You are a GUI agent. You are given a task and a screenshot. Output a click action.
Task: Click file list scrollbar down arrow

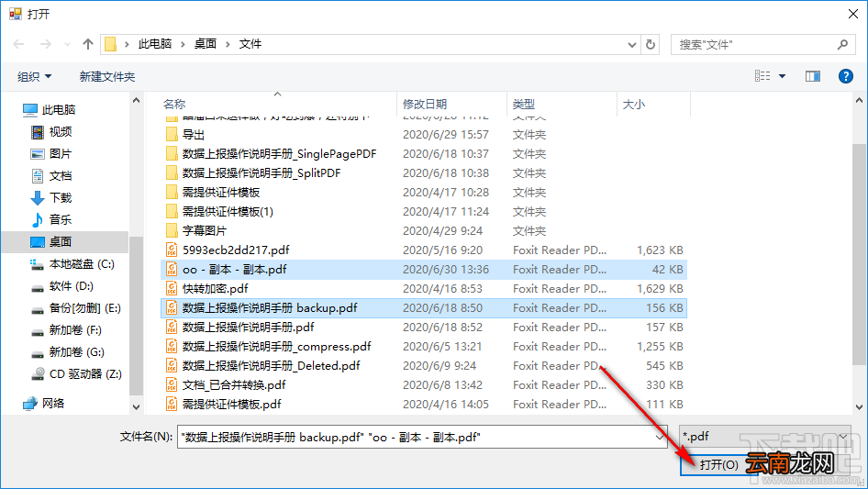(859, 407)
